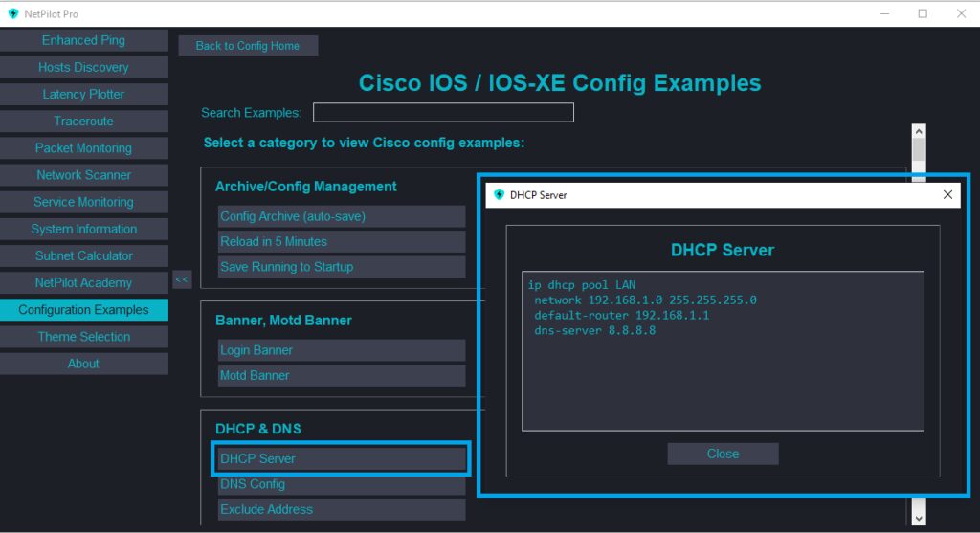This screenshot has height=533, width=980.
Task: Collapse sidebar with << button
Action: tap(181, 279)
